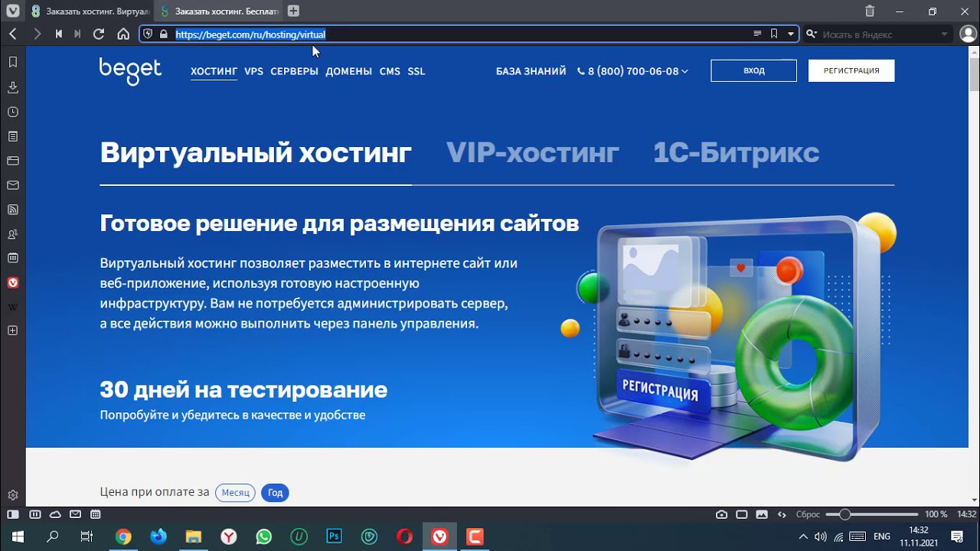Open the red Vivaldi web panel
Image resolution: width=980 pixels, height=551 pixels.
pyautogui.click(x=13, y=282)
